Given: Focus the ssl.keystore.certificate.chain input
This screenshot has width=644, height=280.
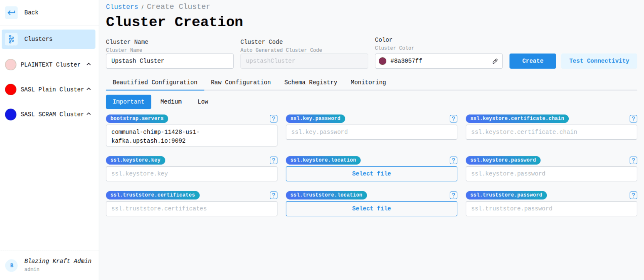Looking at the screenshot, I should coord(551,132).
